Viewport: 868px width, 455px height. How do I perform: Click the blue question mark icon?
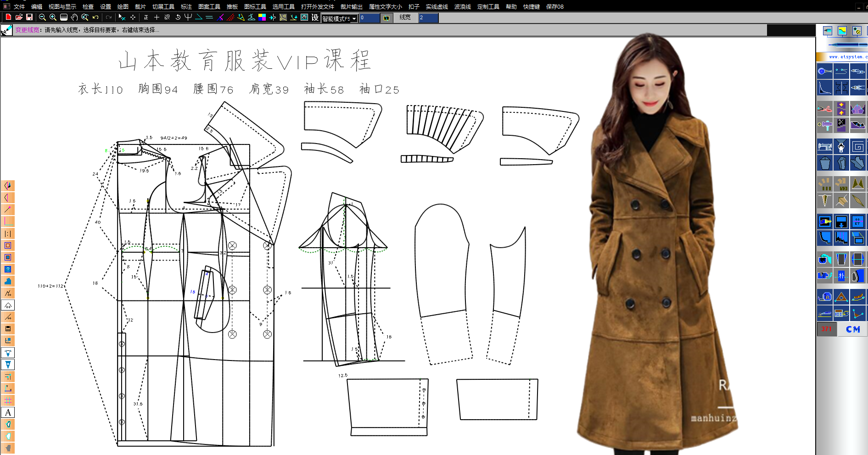[x=8, y=269]
